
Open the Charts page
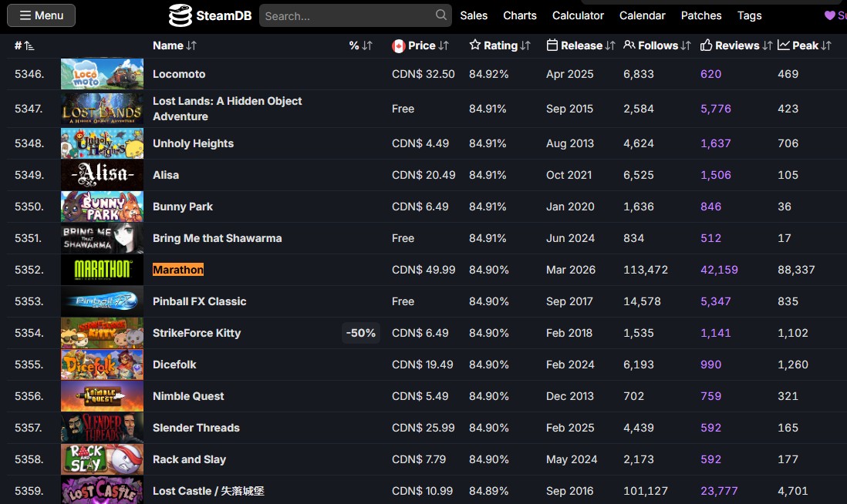coord(520,15)
